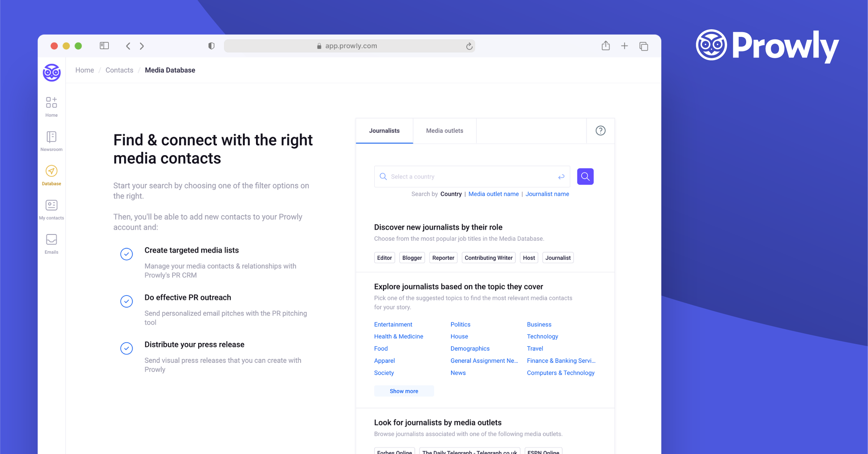
Task: Click inside the country search field
Action: [x=470, y=176]
